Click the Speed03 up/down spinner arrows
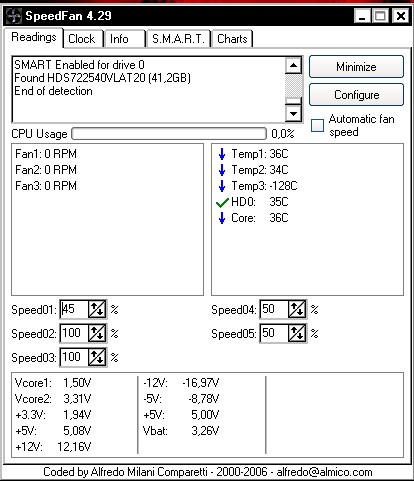The width and height of the screenshot is (414, 481). (x=97, y=357)
